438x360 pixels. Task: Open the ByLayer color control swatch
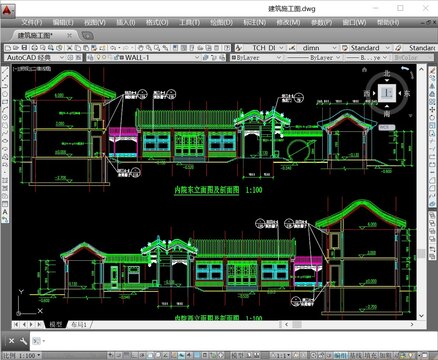click(256, 57)
